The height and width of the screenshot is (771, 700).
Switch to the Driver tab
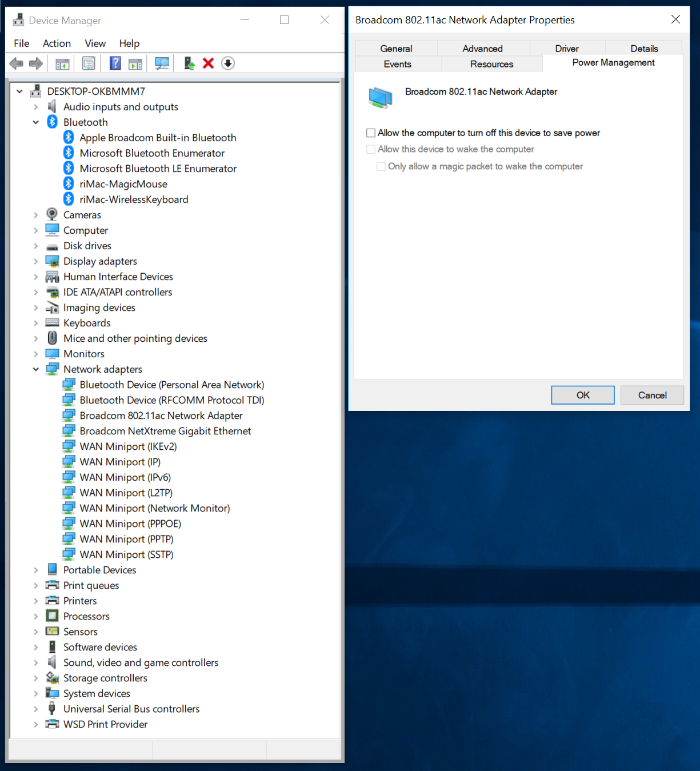coord(567,49)
